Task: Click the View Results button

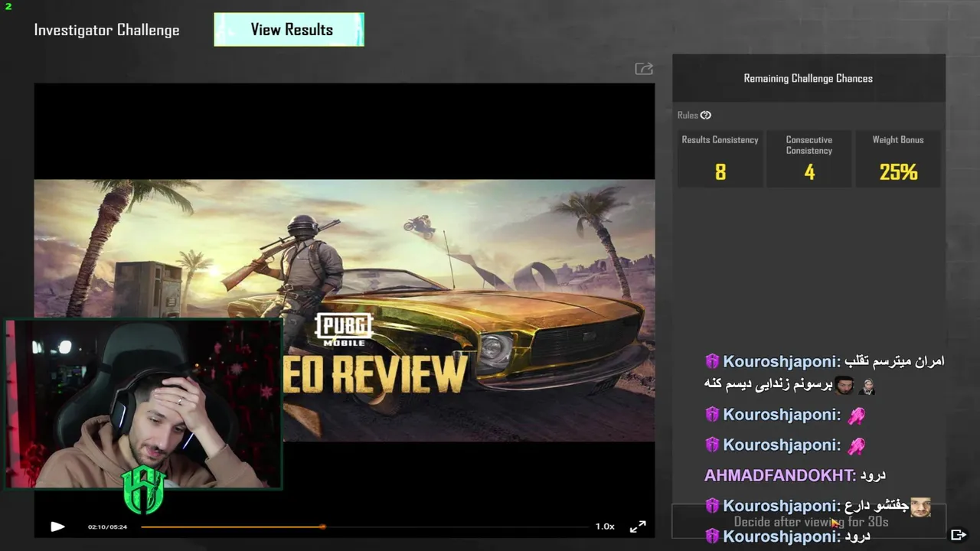Action: [289, 30]
